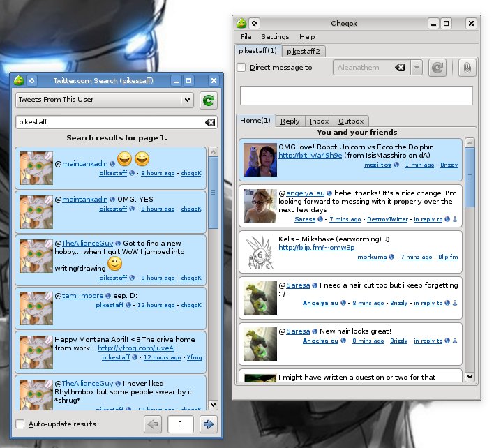Image resolution: width=494 pixels, height=448 pixels.
Task: Select the Home(1) timeline tab
Action: (x=255, y=121)
